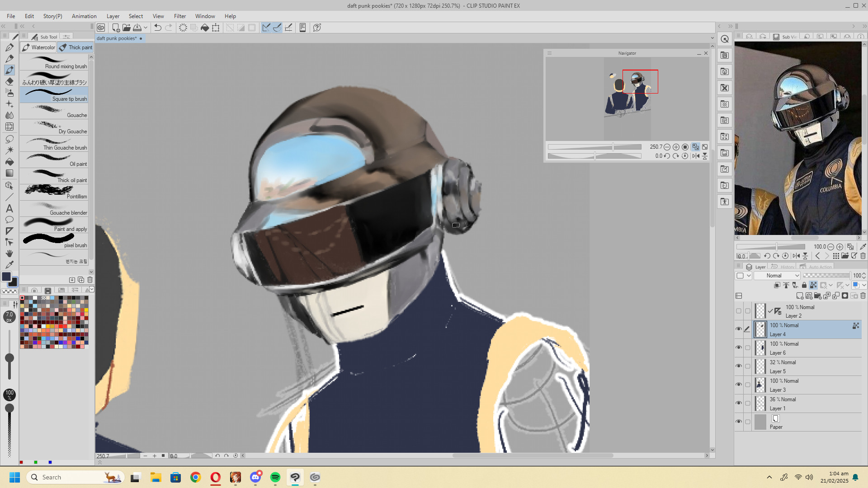Image resolution: width=868 pixels, height=488 pixels.
Task: Select the Hand move tool
Action: pos(9,253)
